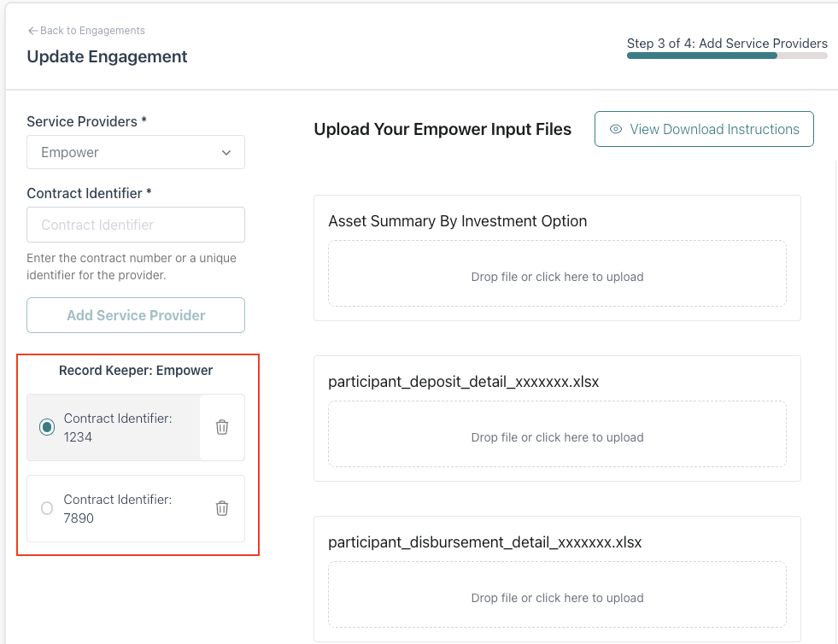Select the Contract Identifier 7890 radio button

click(47, 507)
